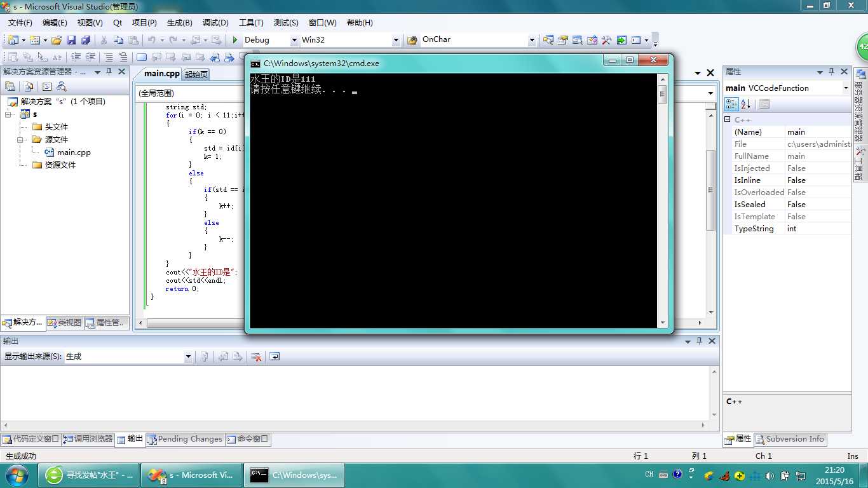Click code editor vertical scrollbar thumb

point(711,191)
